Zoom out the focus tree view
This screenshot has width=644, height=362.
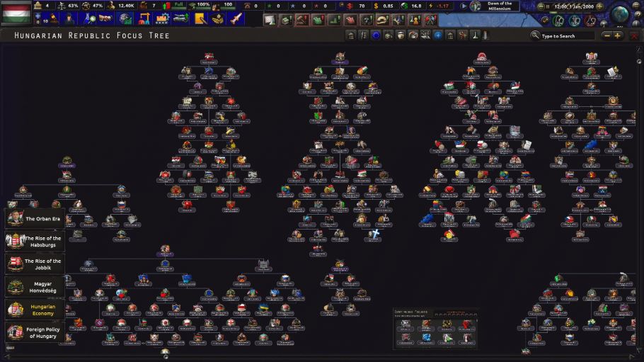(x=607, y=36)
